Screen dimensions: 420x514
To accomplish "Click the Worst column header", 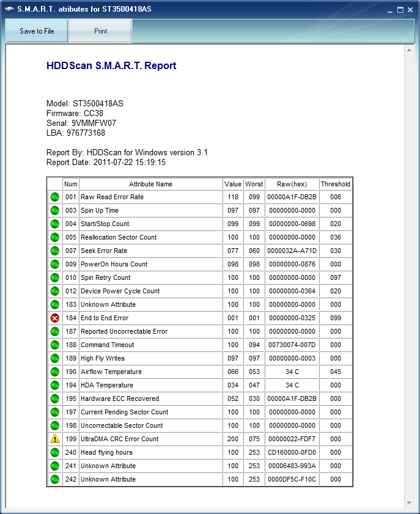I will pyautogui.click(x=254, y=184).
